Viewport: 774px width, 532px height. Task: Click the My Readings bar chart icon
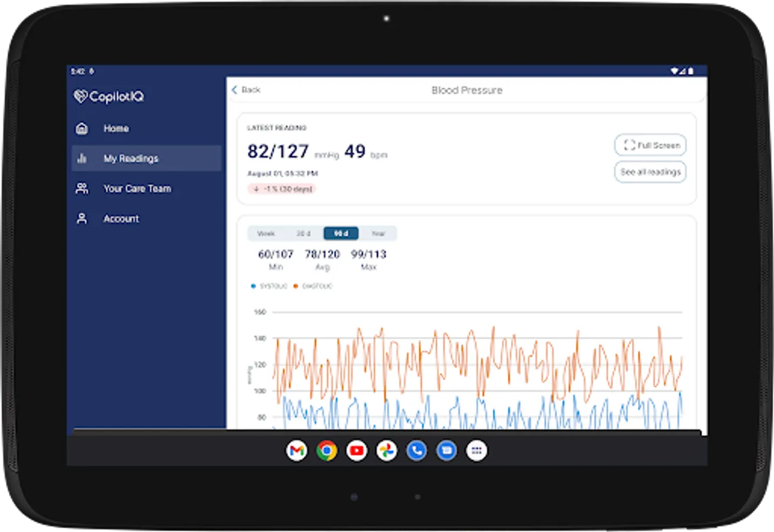click(82, 158)
